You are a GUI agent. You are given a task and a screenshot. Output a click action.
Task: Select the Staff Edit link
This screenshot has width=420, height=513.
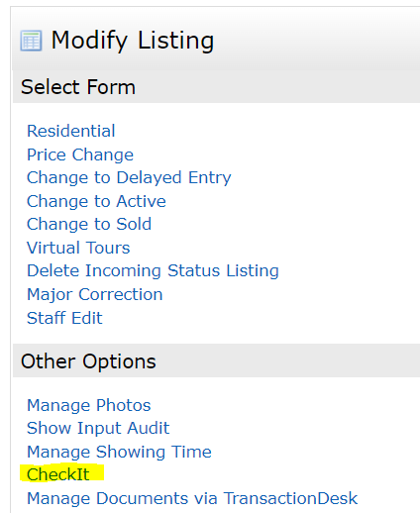click(x=64, y=318)
